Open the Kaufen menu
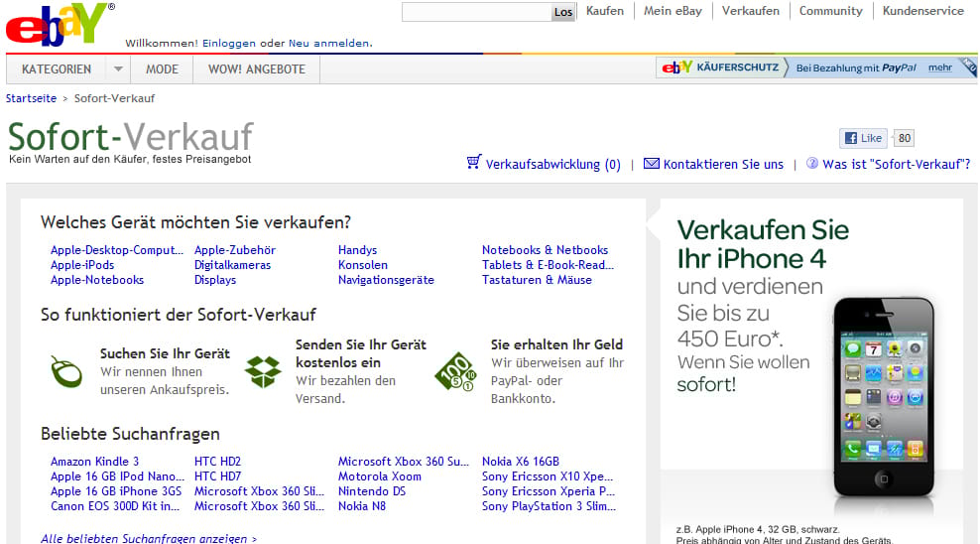The image size is (980, 544). click(604, 11)
